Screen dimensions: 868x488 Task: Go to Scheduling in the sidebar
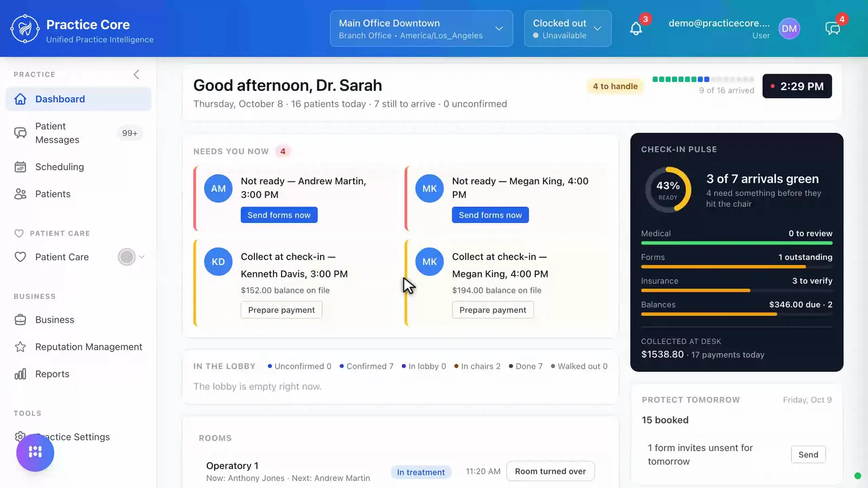tap(78, 167)
